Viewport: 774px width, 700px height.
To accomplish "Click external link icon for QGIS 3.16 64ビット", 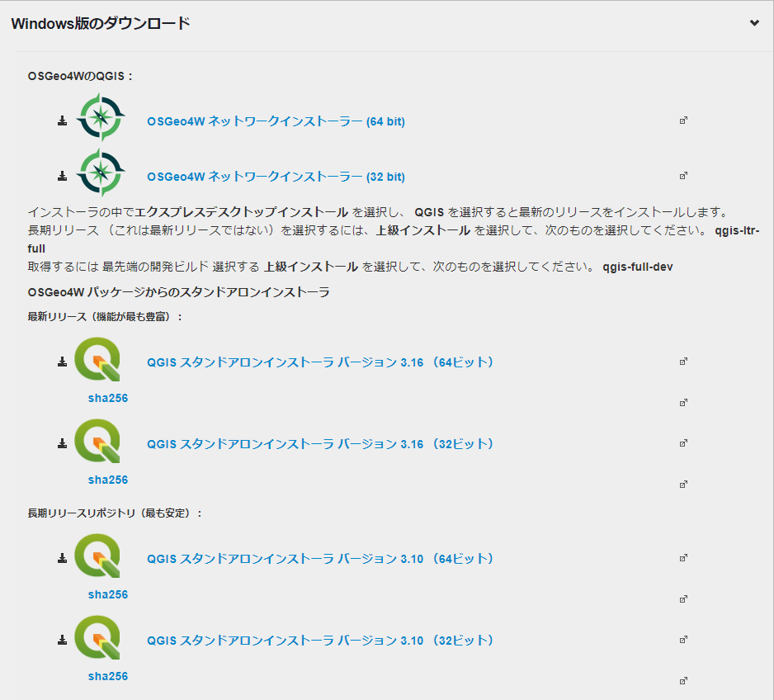I will pos(683,362).
